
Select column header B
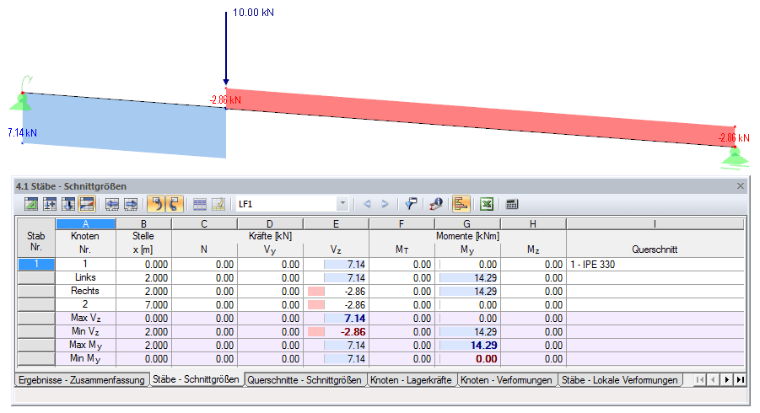143,224
